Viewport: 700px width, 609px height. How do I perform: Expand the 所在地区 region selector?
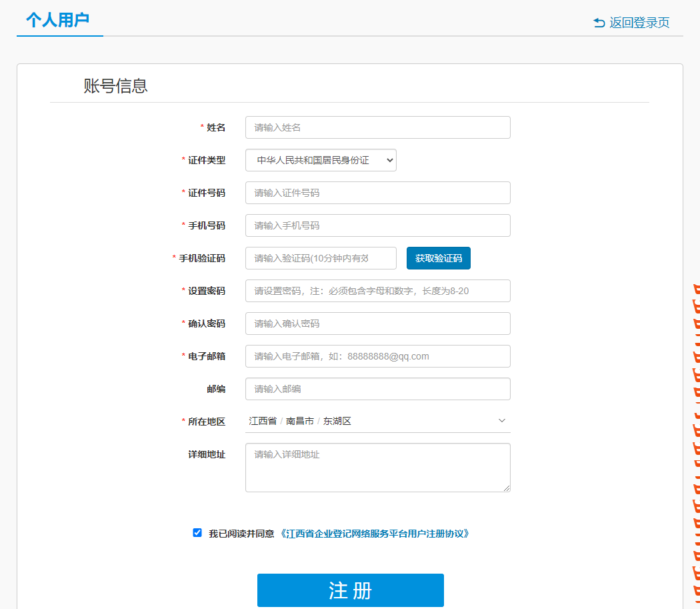tap(373, 421)
